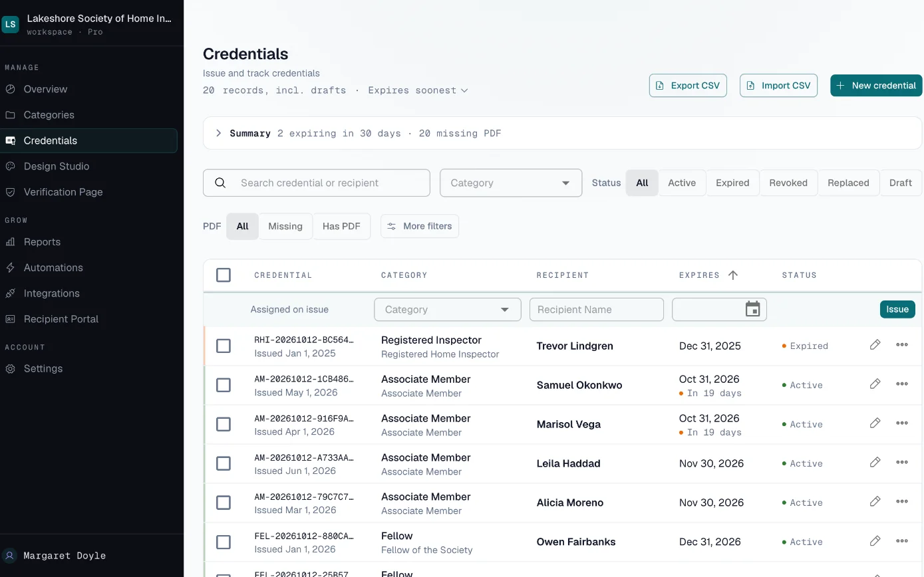This screenshot has width=924, height=577.
Task: Open the 'Expires soonest' sort dropdown
Action: [x=418, y=90]
